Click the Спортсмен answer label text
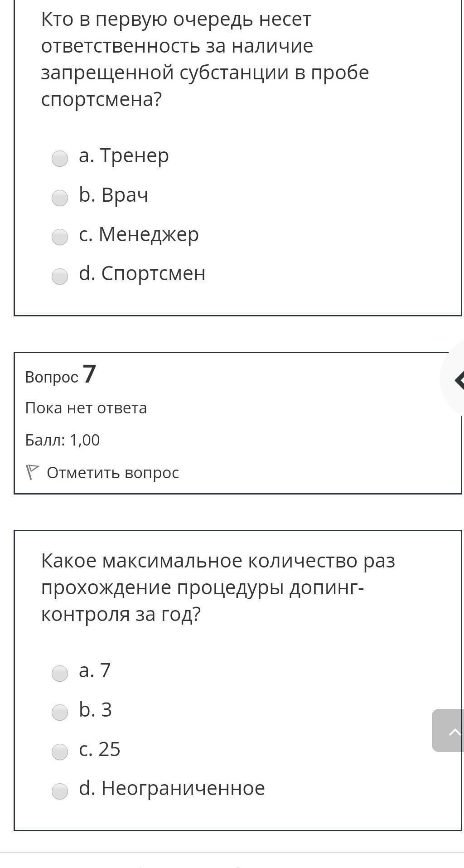The image size is (464, 868). pos(153,273)
